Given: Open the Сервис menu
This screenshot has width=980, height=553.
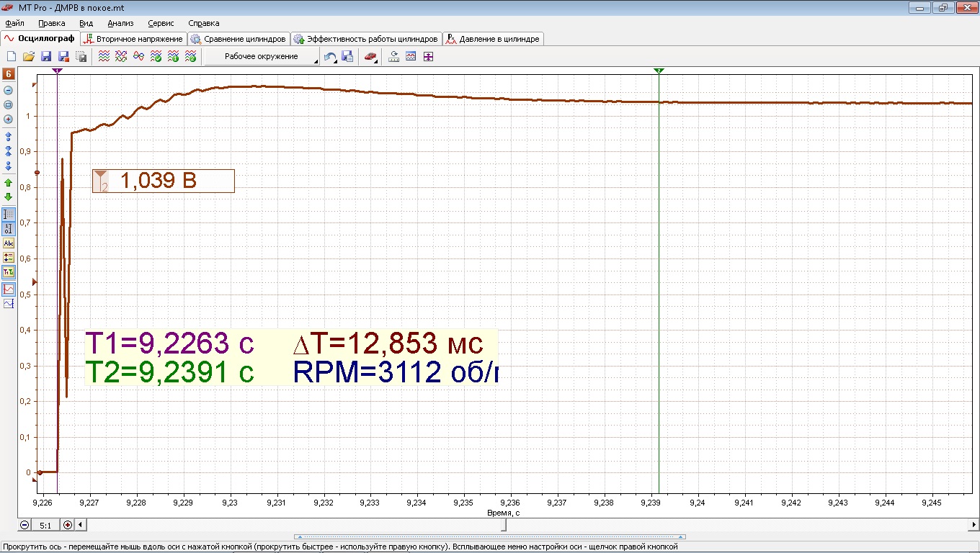Looking at the screenshot, I should [161, 23].
